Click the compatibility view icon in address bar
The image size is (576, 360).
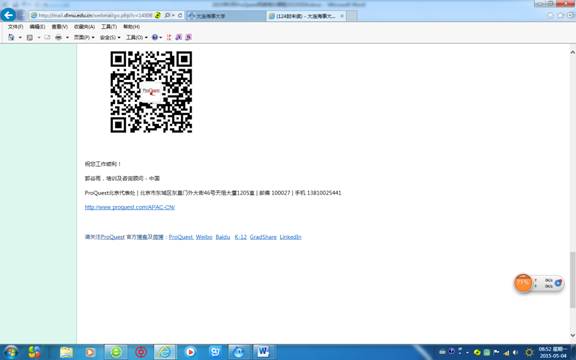pos(158,15)
